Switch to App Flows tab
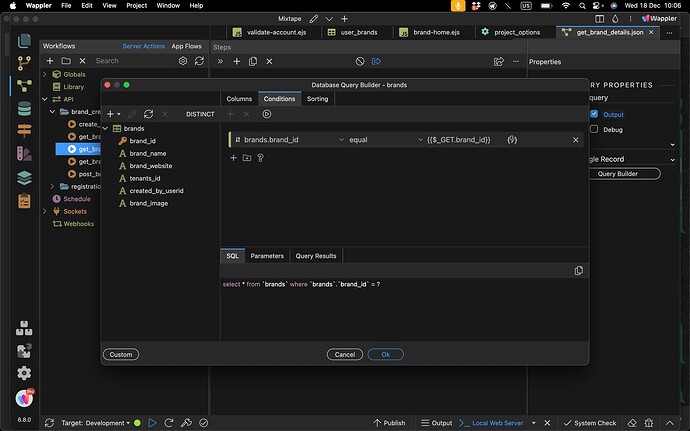The height and width of the screenshot is (431, 690). point(187,46)
